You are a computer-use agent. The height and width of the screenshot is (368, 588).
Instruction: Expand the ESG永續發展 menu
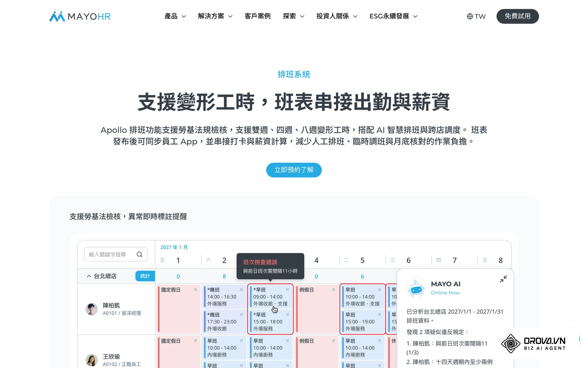(x=393, y=16)
